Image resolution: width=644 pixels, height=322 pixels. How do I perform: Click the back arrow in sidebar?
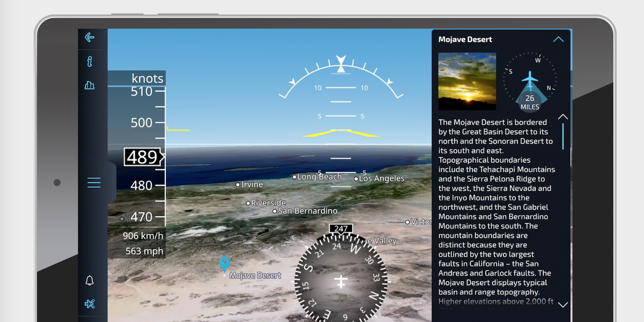[x=89, y=37]
